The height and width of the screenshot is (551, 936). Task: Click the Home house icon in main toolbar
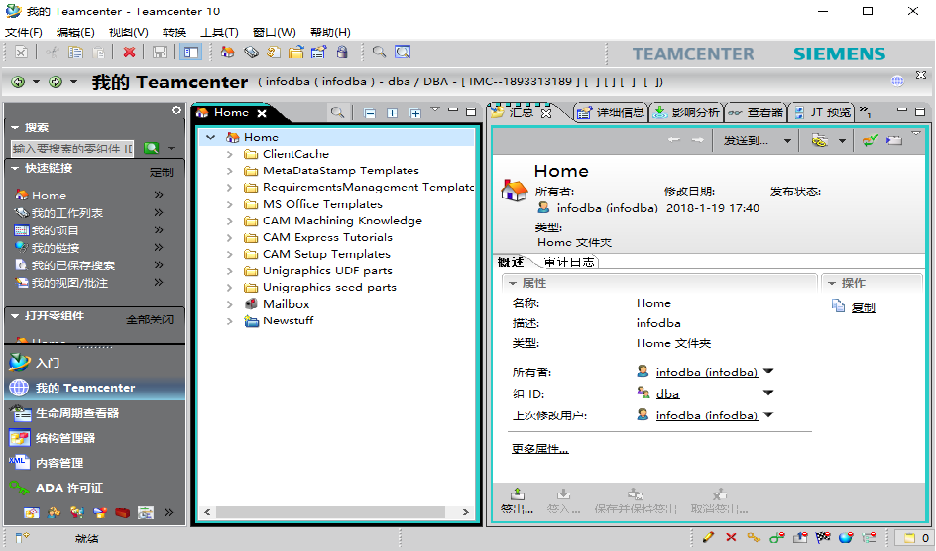[x=227, y=53]
